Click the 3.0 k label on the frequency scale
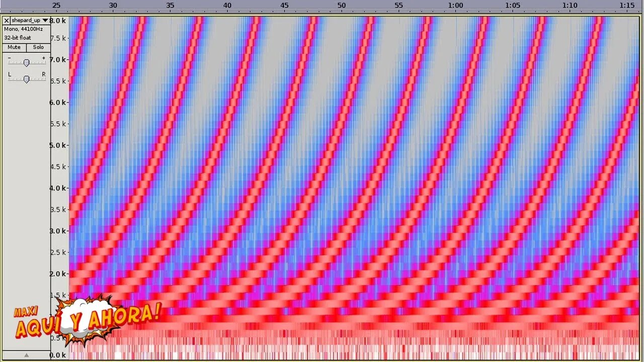This screenshot has height=362, width=644. click(58, 231)
